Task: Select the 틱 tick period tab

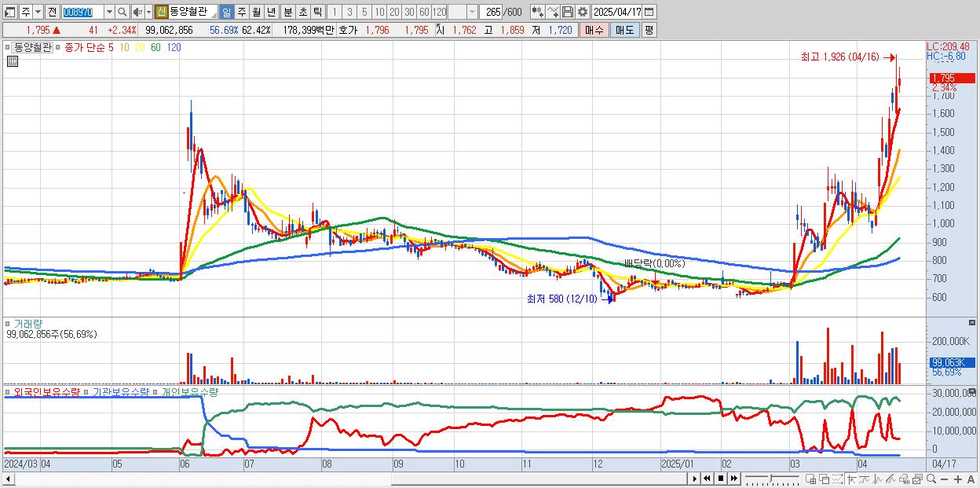Action: pyautogui.click(x=316, y=12)
